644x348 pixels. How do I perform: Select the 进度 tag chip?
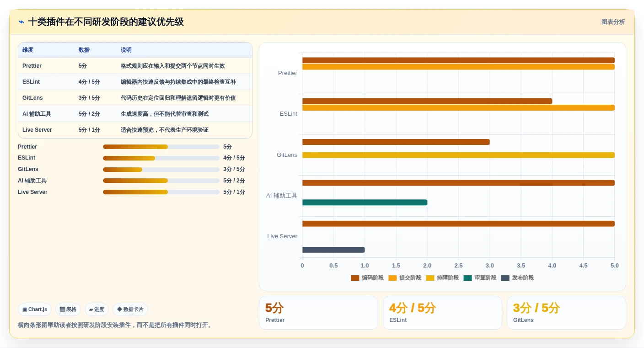point(97,310)
